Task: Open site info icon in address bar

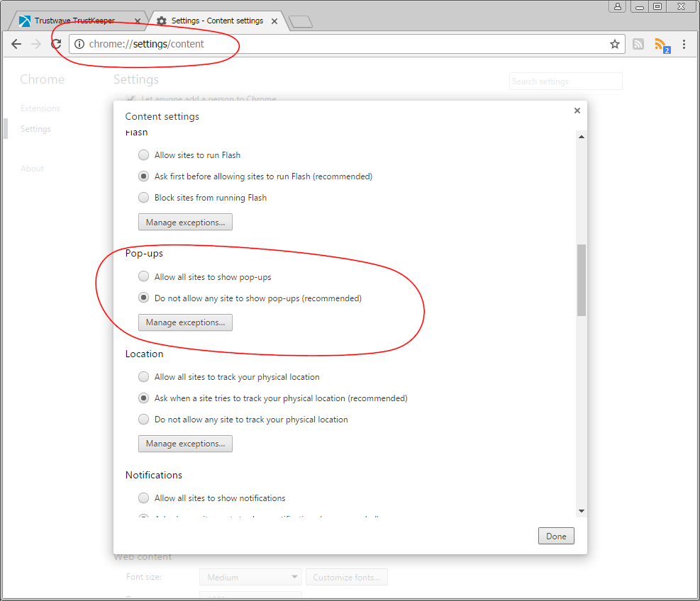Action: coord(79,44)
